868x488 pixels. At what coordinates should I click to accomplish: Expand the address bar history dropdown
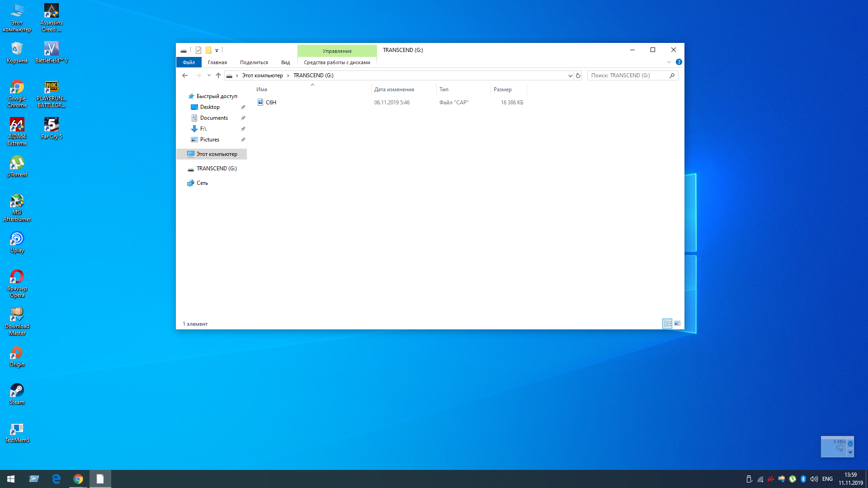[570, 75]
